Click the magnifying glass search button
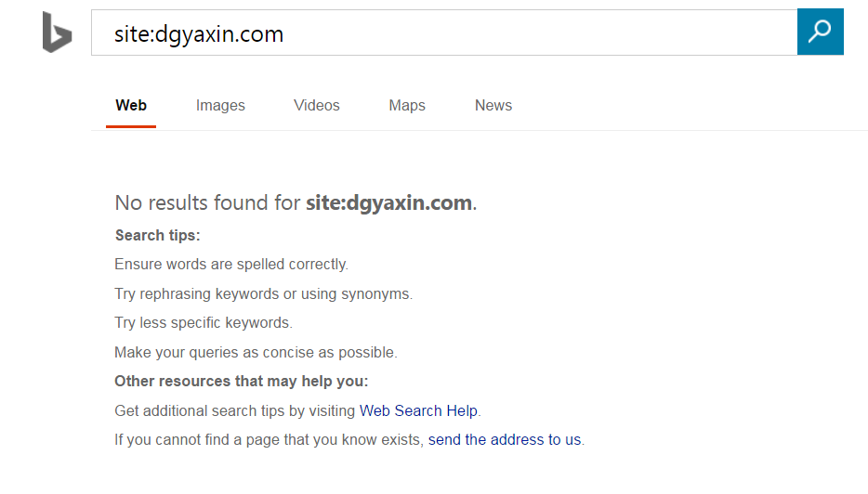This screenshot has width=868, height=494. (x=820, y=32)
